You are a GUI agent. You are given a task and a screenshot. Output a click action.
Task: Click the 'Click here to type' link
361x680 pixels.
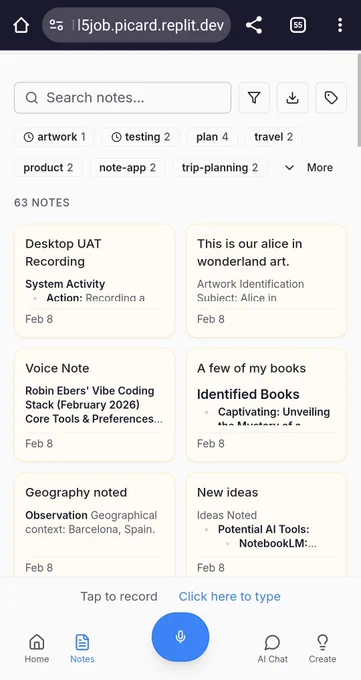click(x=230, y=596)
